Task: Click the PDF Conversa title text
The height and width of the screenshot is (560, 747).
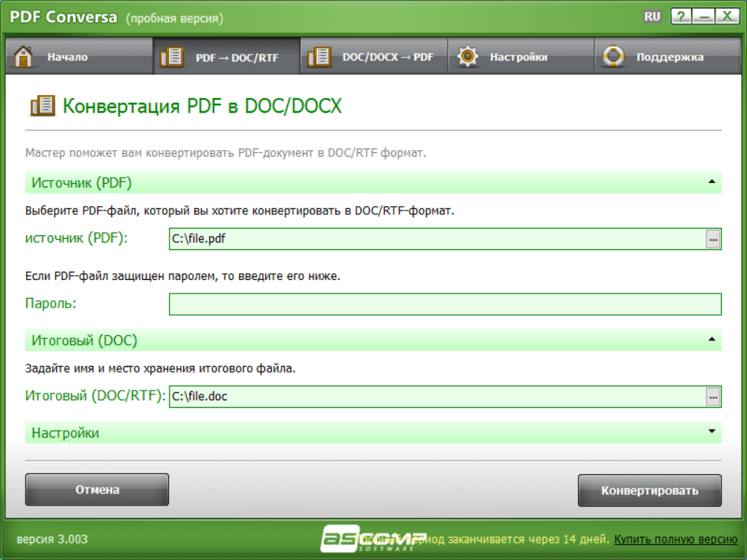Action: click(x=63, y=17)
